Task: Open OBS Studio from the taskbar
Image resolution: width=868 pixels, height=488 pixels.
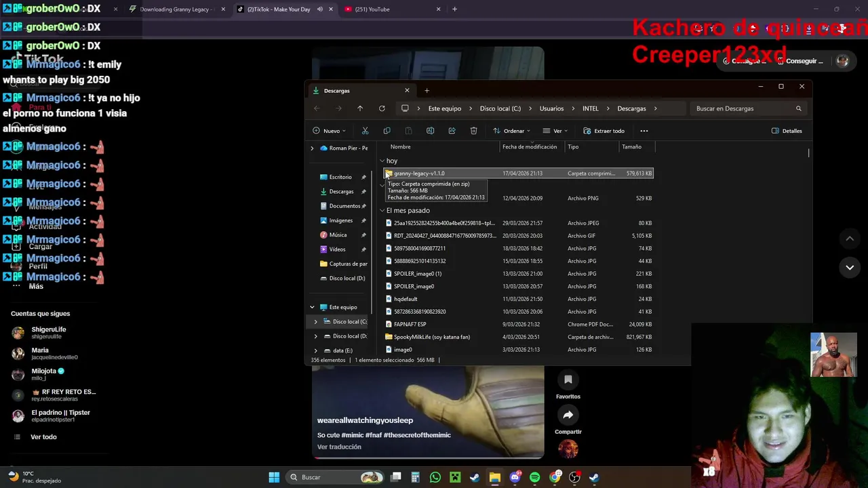Action: pos(574,477)
